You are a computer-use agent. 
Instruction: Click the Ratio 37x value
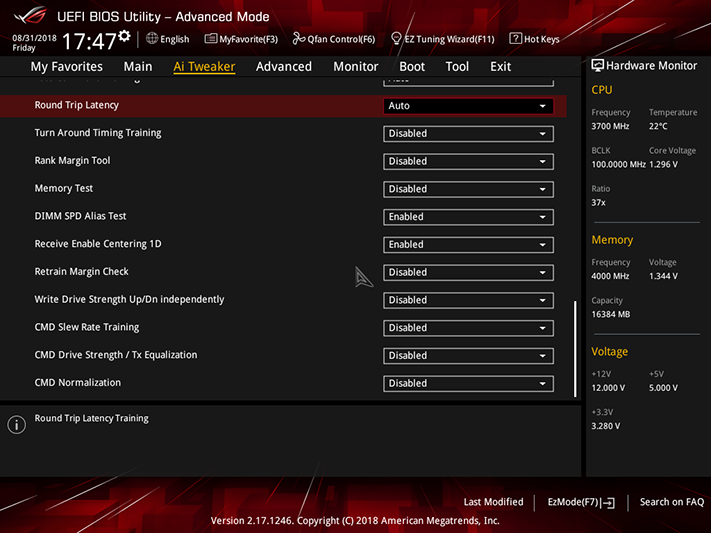[598, 202]
